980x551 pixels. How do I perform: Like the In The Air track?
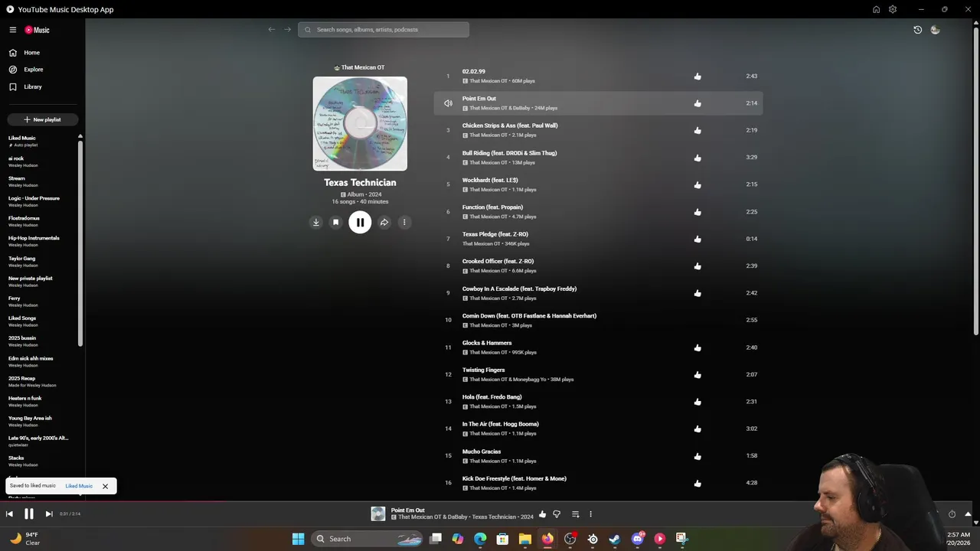697,429
